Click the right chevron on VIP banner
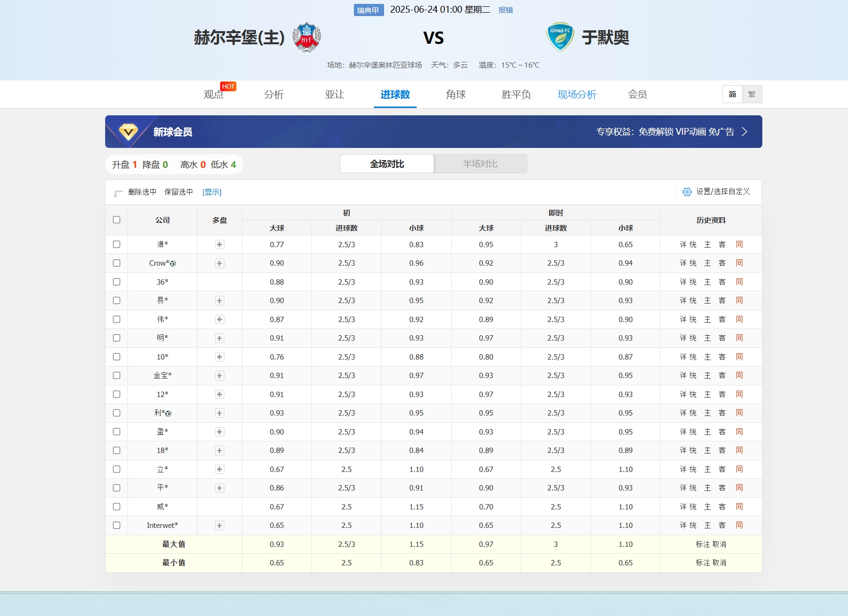This screenshot has height=616, width=848. (744, 132)
